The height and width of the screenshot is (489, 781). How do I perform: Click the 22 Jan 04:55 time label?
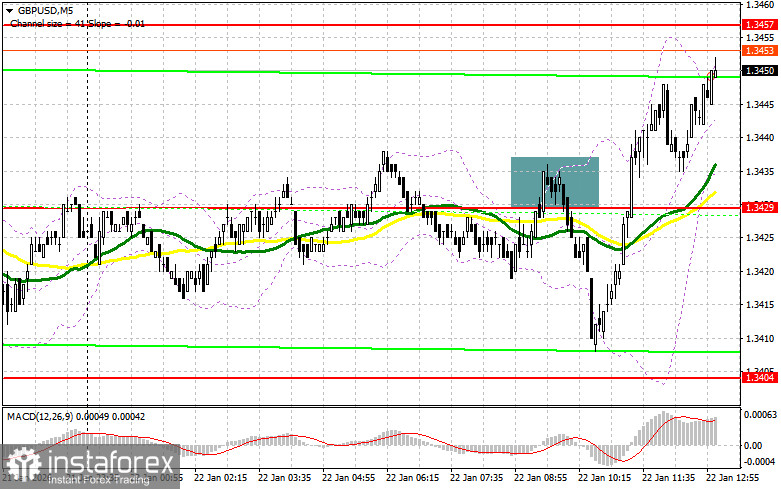pyautogui.click(x=349, y=478)
